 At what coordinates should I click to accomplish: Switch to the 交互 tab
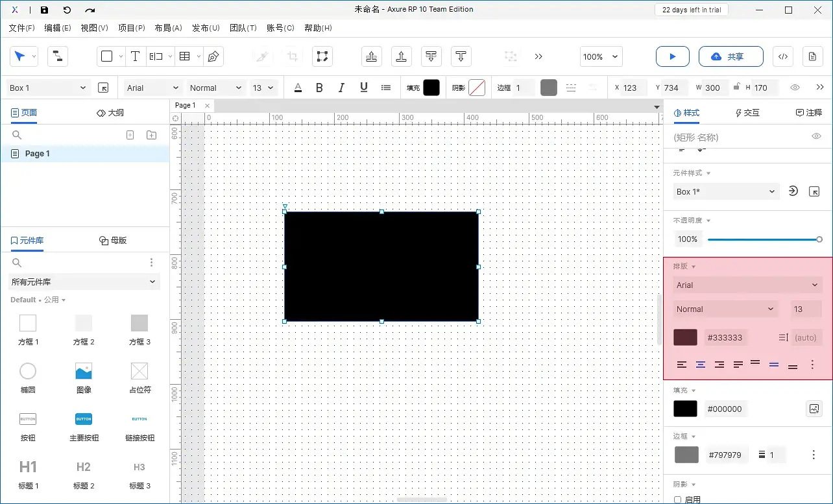coord(747,112)
